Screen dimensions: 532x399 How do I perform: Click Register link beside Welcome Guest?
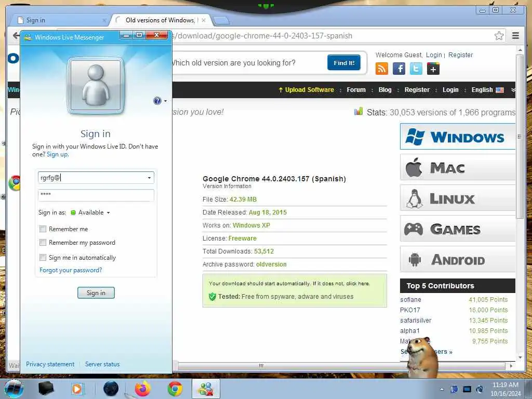point(460,55)
